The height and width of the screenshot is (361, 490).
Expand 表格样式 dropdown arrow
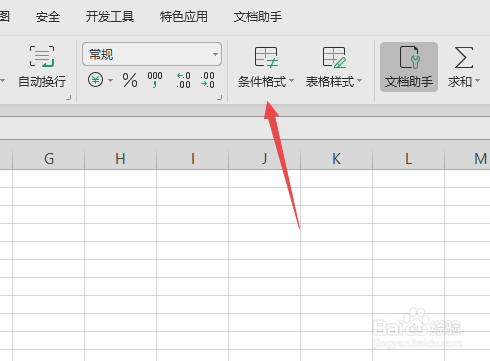click(x=360, y=81)
